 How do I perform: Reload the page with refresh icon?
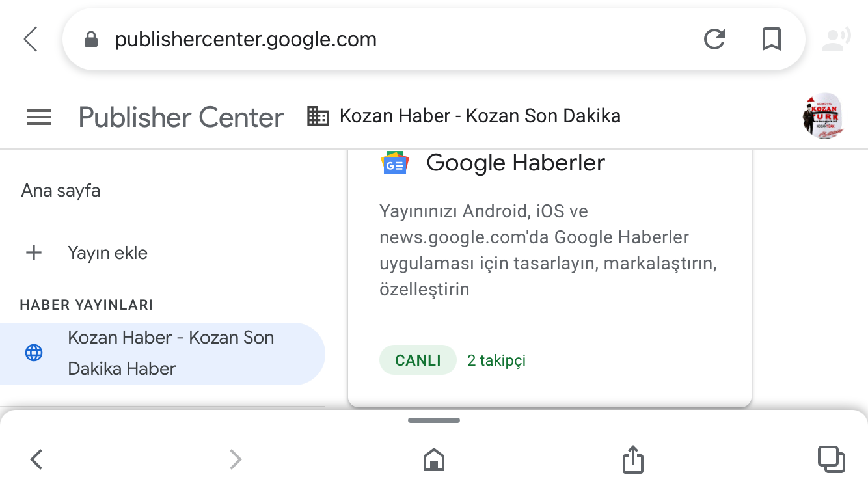(x=714, y=40)
